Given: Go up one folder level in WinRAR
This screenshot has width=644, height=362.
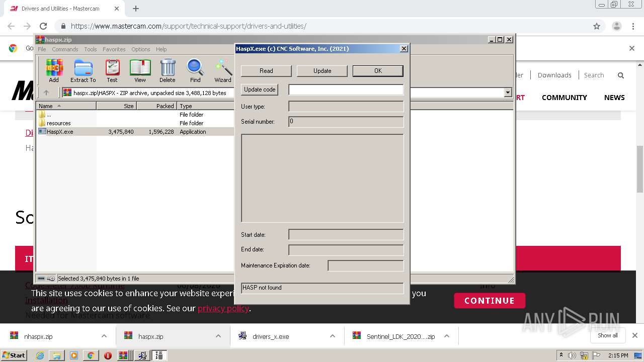Looking at the screenshot, I should [x=46, y=93].
